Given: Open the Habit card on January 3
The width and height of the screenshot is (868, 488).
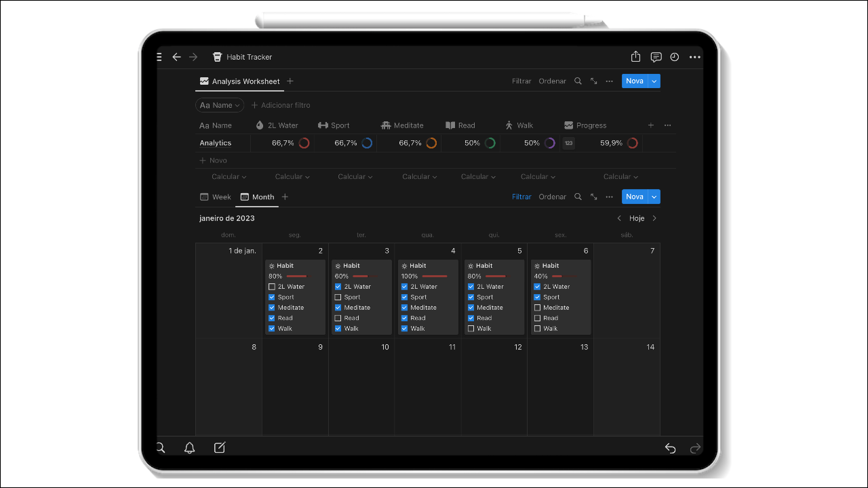Looking at the screenshot, I should tap(362, 298).
